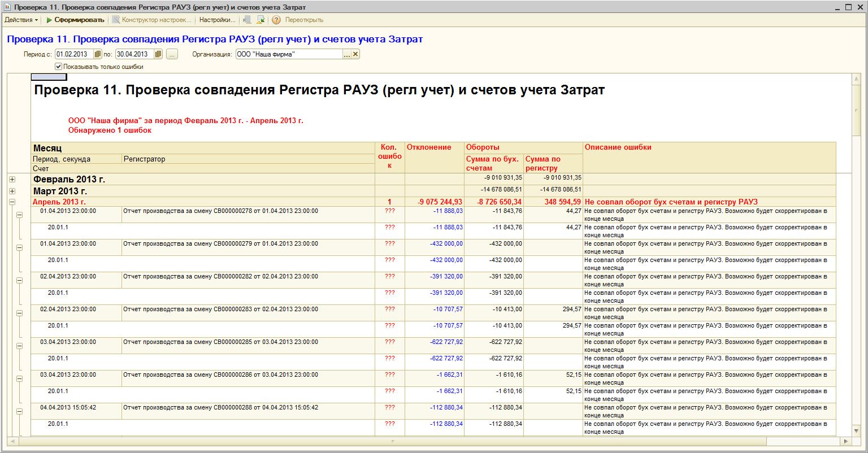Focus the period end date field 30.04.2013
Screen dimensions: 868x453
[x=134, y=54]
